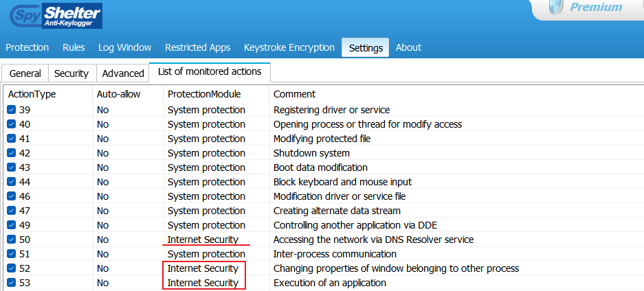
Task: Open the About page
Action: (408, 47)
